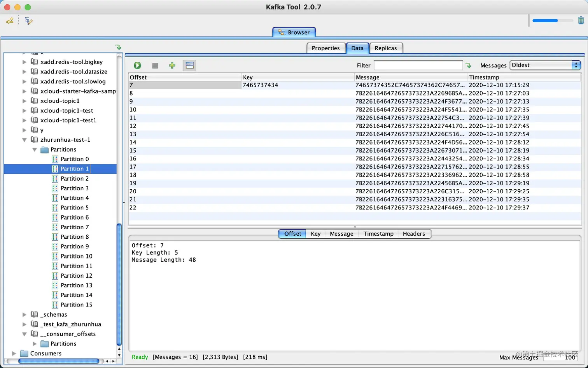Image resolution: width=588 pixels, height=368 pixels.
Task: Click the folder icon of Consumers
Action: coord(24,353)
